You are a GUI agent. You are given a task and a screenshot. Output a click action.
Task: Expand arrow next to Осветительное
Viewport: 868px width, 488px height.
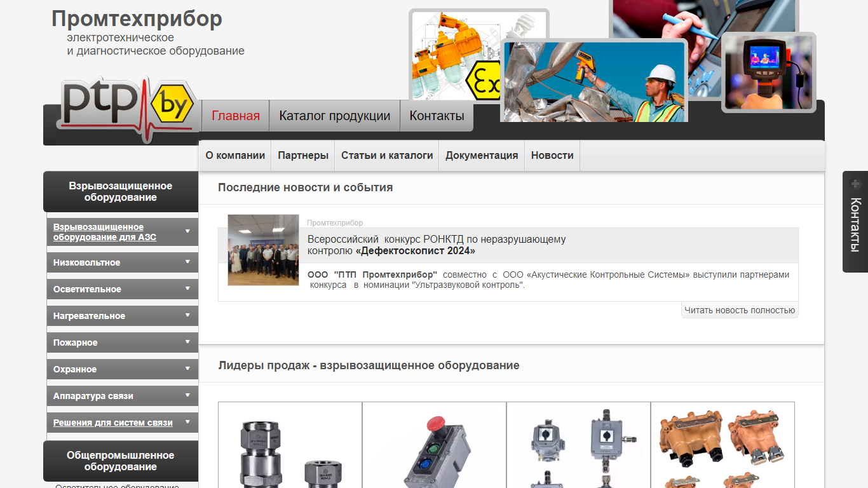[187, 288]
